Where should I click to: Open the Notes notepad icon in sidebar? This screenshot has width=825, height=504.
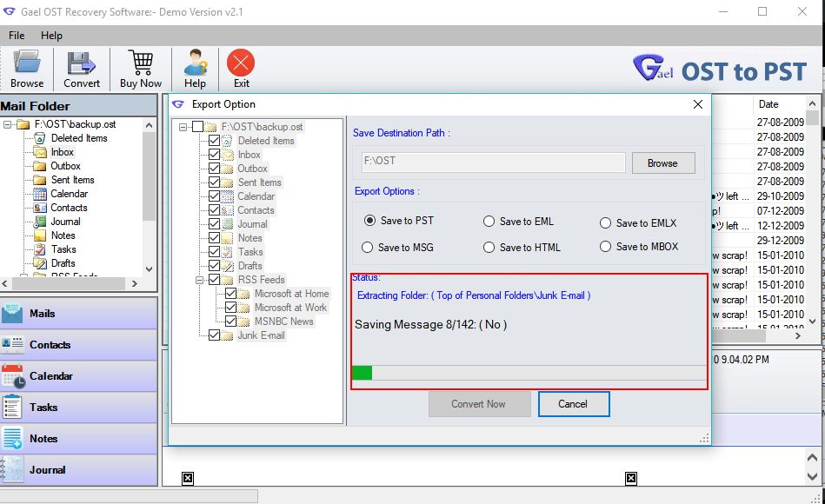click(x=12, y=438)
